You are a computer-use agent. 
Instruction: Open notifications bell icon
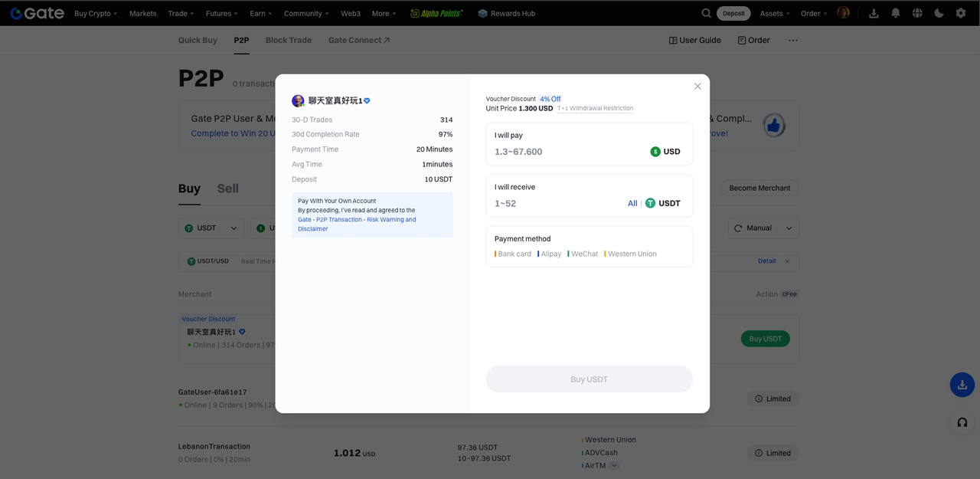coord(895,13)
